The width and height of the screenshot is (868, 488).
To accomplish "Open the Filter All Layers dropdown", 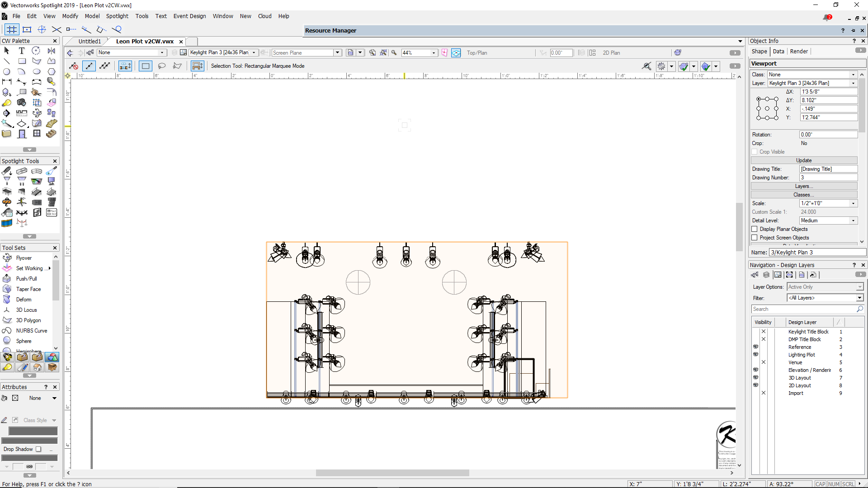I will (x=859, y=298).
